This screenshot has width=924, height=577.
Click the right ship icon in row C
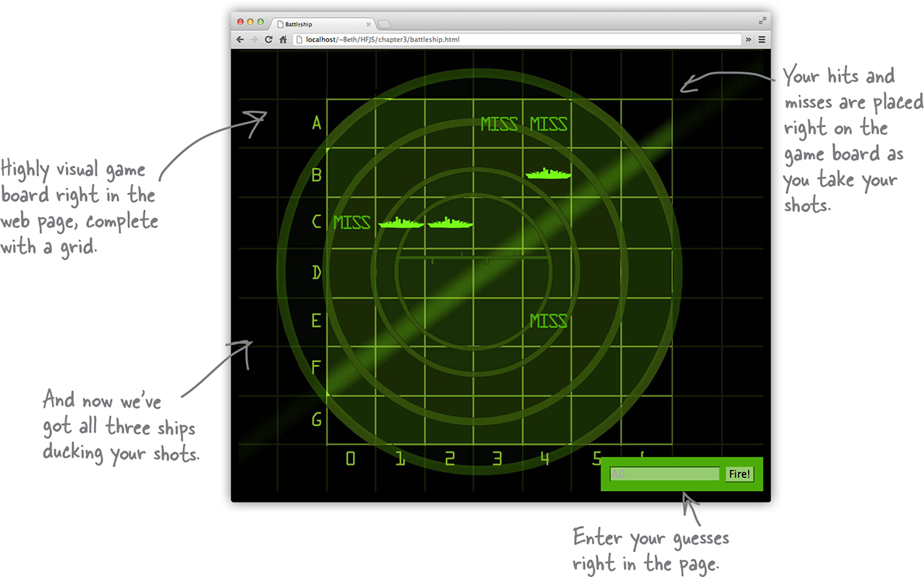click(450, 223)
